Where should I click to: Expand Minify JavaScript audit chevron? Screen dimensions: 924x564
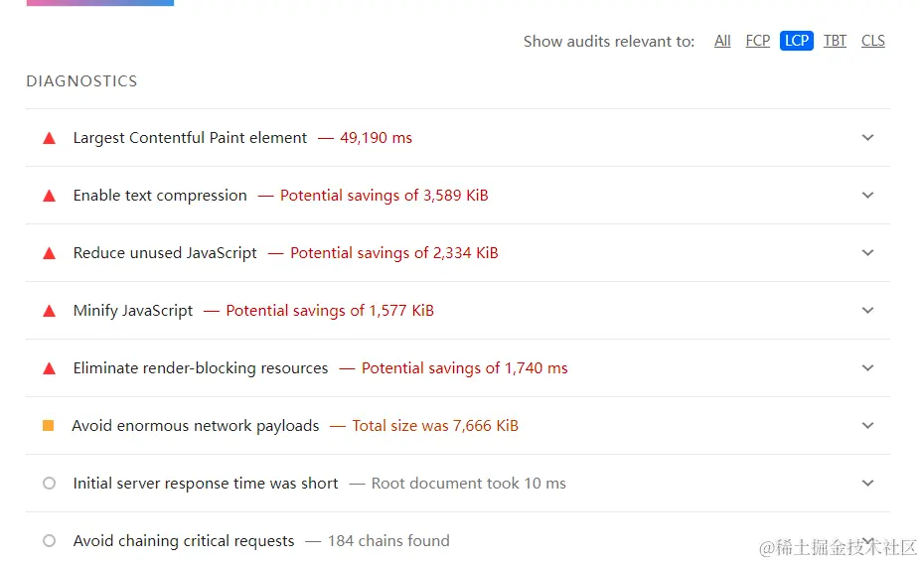coord(867,311)
